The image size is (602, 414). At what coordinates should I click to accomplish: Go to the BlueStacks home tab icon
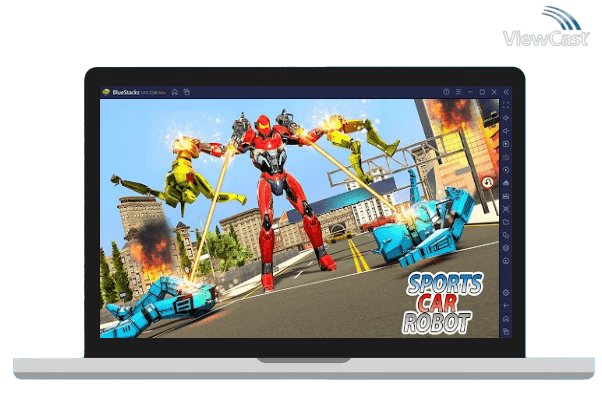click(175, 92)
